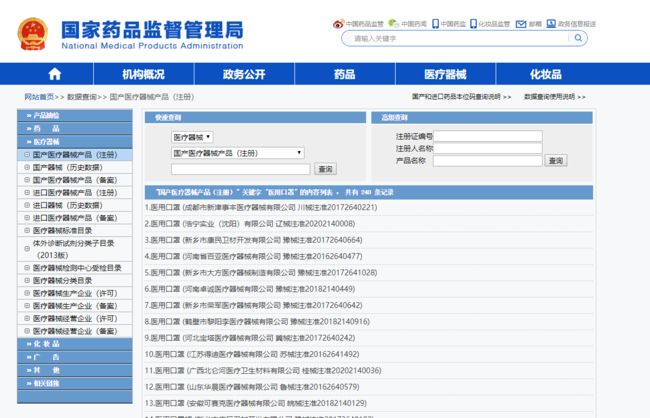Open the 机构概况 navigation menu

(x=143, y=74)
